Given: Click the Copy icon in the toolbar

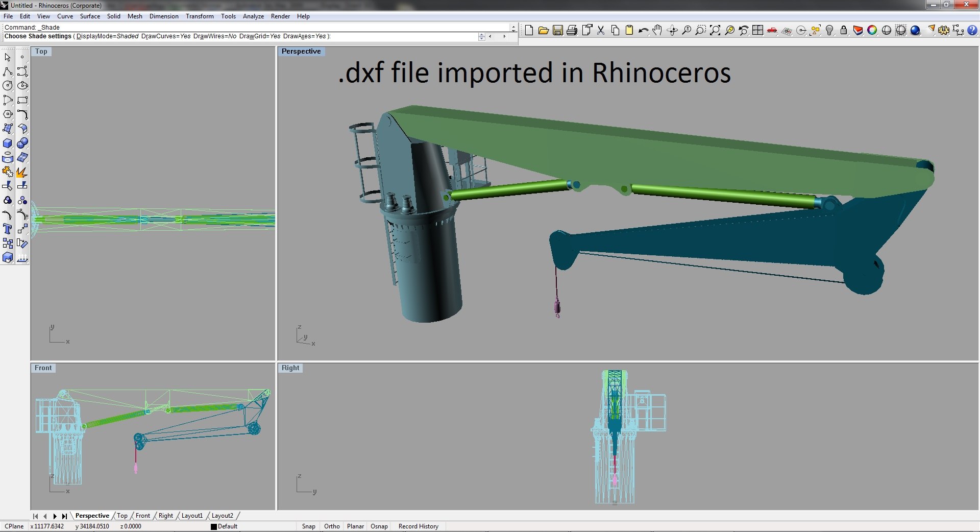Looking at the screenshot, I should [x=615, y=31].
